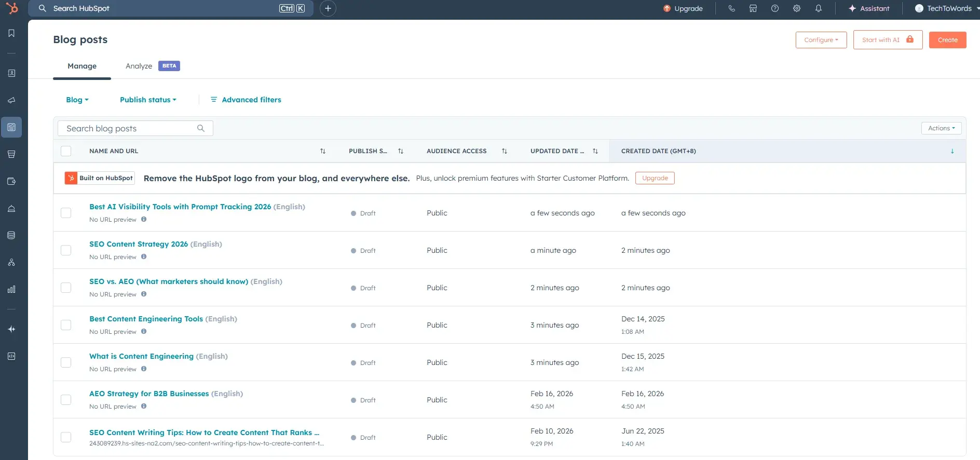
Task: Open the wallet-shaped sidebar icon
Action: [11, 181]
